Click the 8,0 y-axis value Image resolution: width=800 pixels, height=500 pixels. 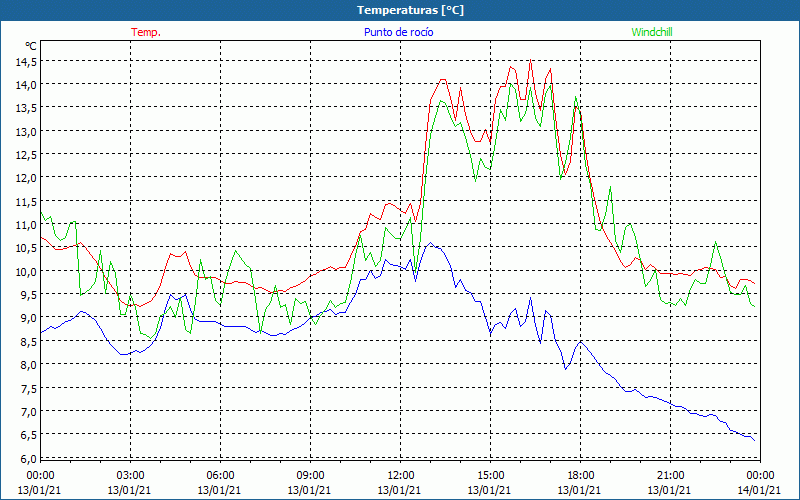29,365
